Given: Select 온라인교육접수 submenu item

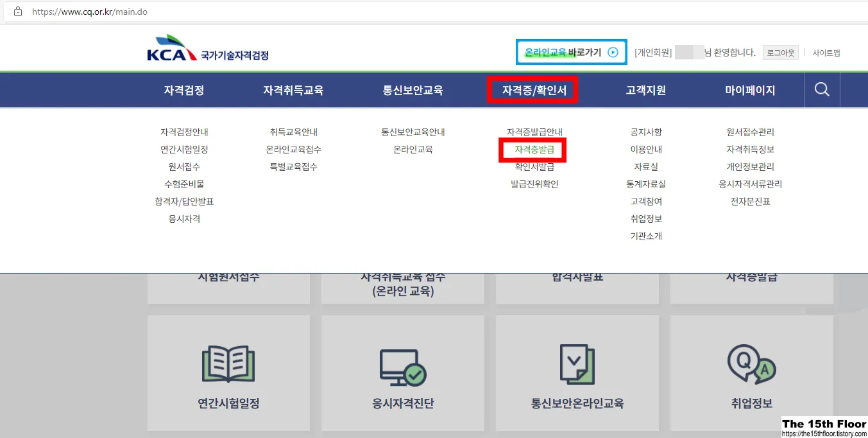Looking at the screenshot, I should [294, 150].
